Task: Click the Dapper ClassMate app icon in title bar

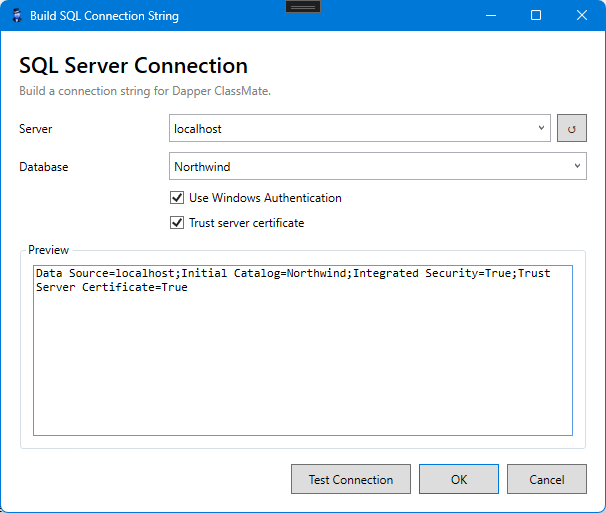Action: click(17, 15)
